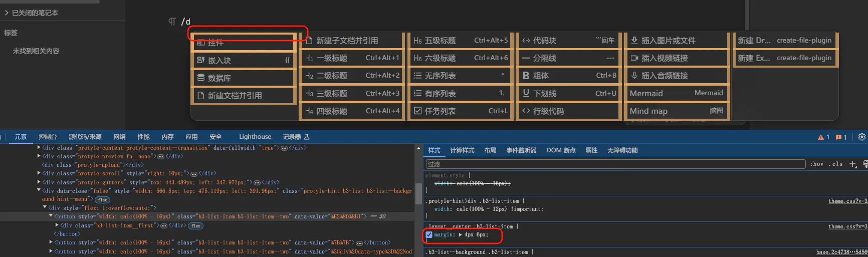
Task: Toggle the .cls class editor
Action: [x=835, y=164]
